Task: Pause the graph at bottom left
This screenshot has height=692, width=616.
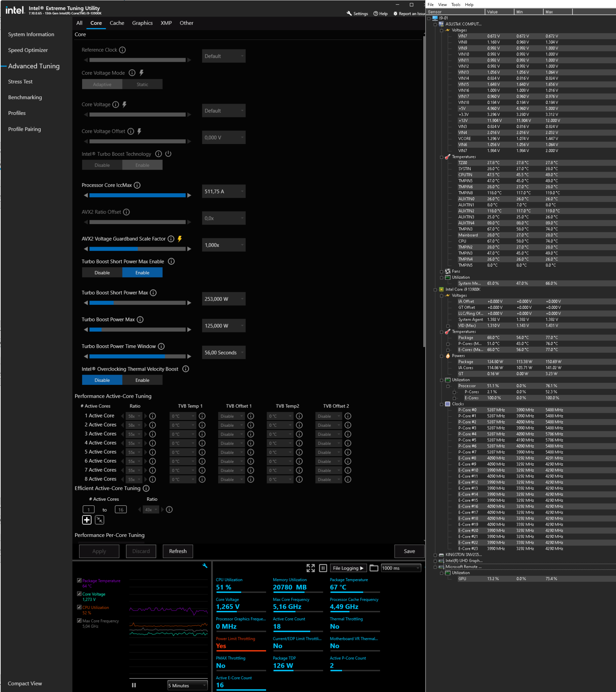Action: tap(134, 685)
